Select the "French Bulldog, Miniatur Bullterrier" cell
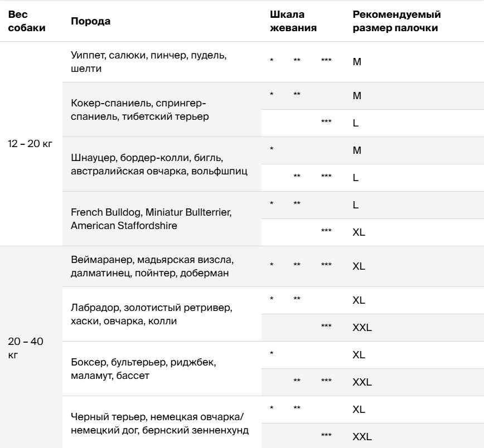 point(151,219)
